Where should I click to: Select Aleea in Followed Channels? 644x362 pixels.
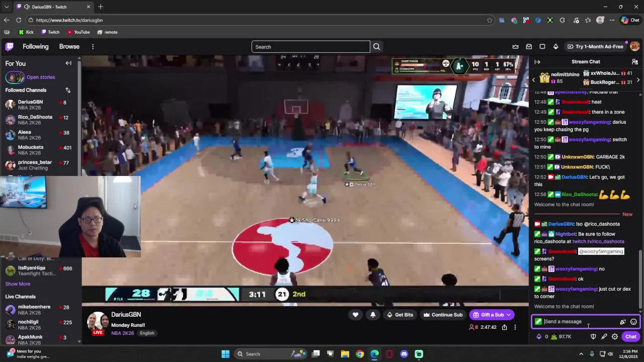click(40, 135)
